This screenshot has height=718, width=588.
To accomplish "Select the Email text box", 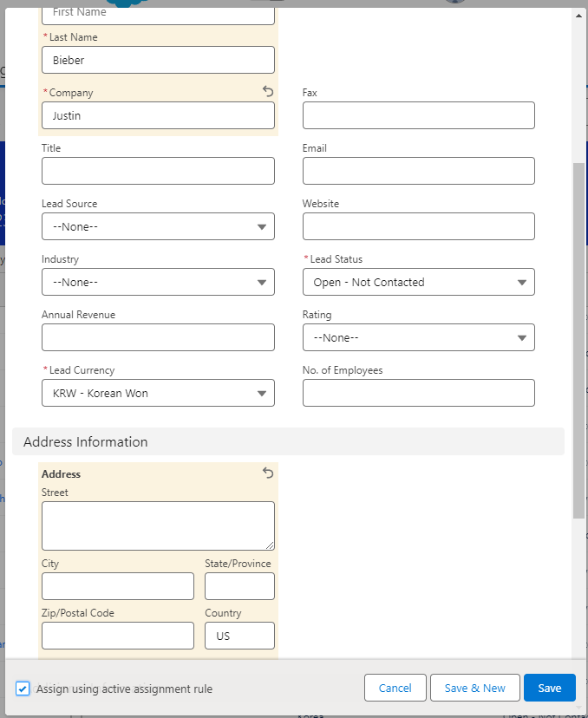I will [x=418, y=171].
